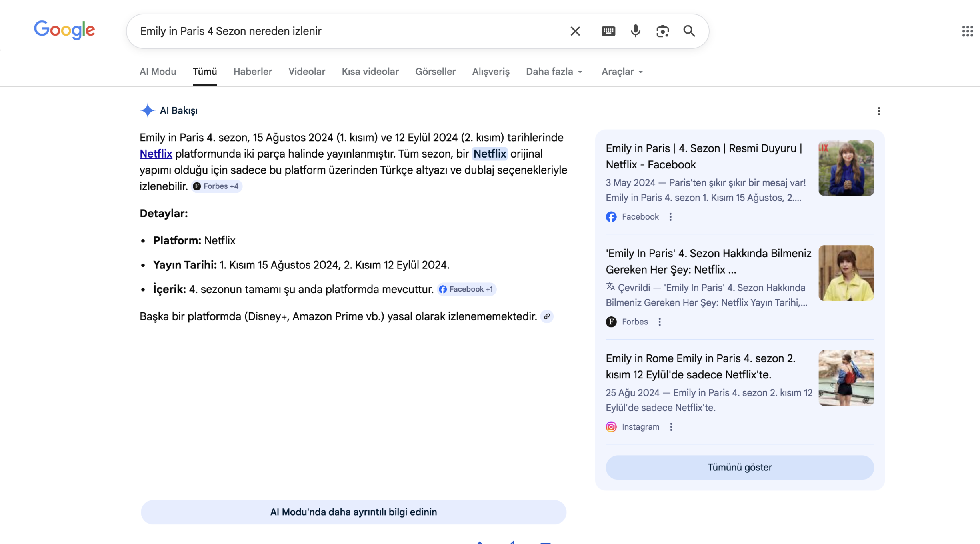Open the Emily in Rome Instagram thumbnail
The image size is (980, 544).
846,378
